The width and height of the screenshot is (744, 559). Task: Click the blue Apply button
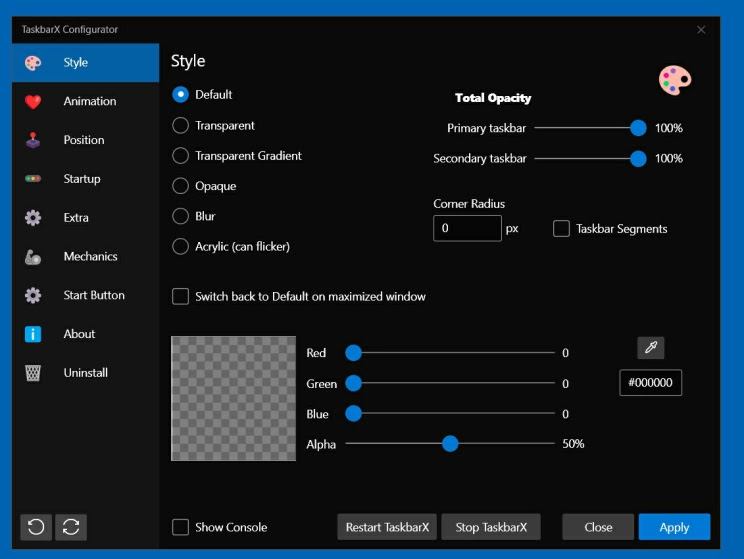pos(674,527)
